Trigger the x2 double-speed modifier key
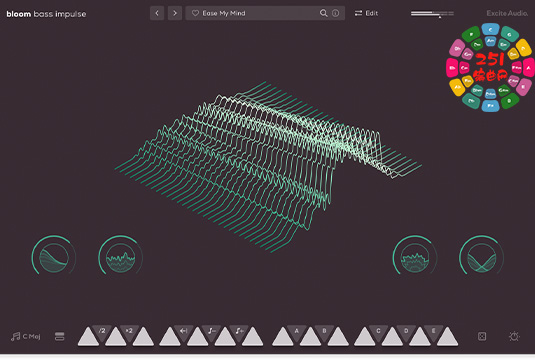The height and width of the screenshot is (363, 535). click(x=129, y=331)
